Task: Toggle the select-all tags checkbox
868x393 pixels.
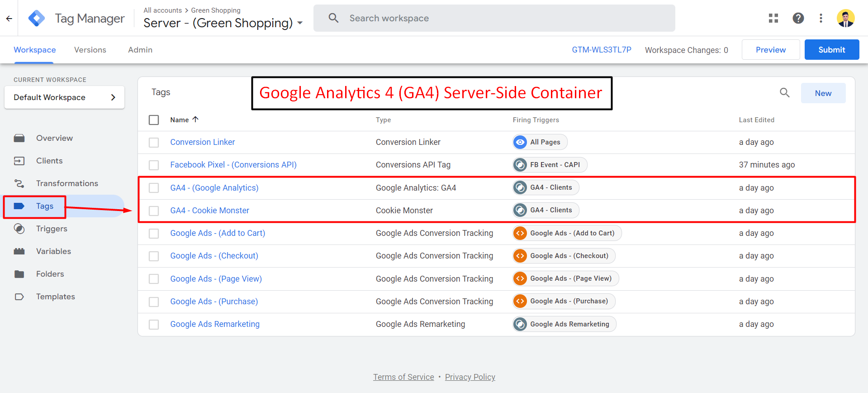Action: coord(154,120)
